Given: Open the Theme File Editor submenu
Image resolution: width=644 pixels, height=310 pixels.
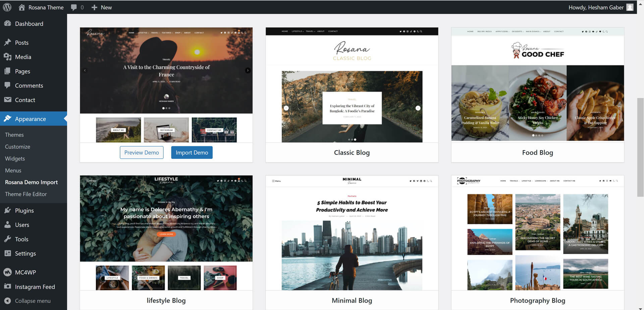Looking at the screenshot, I should click(26, 194).
